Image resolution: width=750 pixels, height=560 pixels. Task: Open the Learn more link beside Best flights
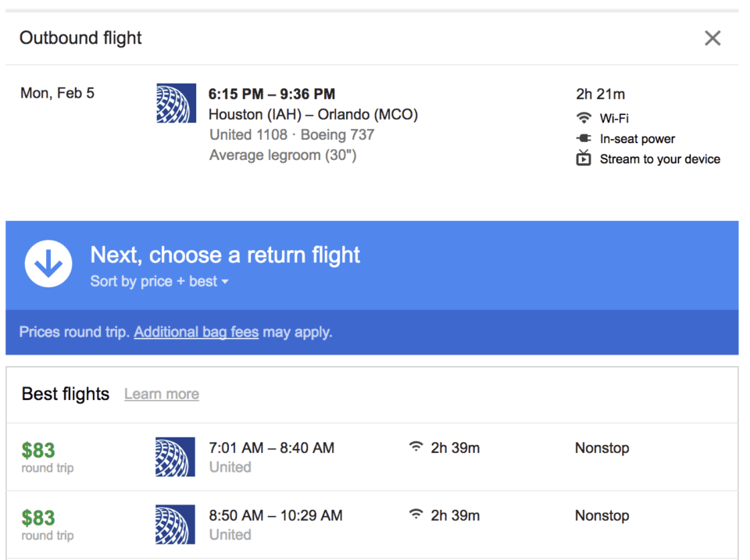pyautogui.click(x=161, y=394)
